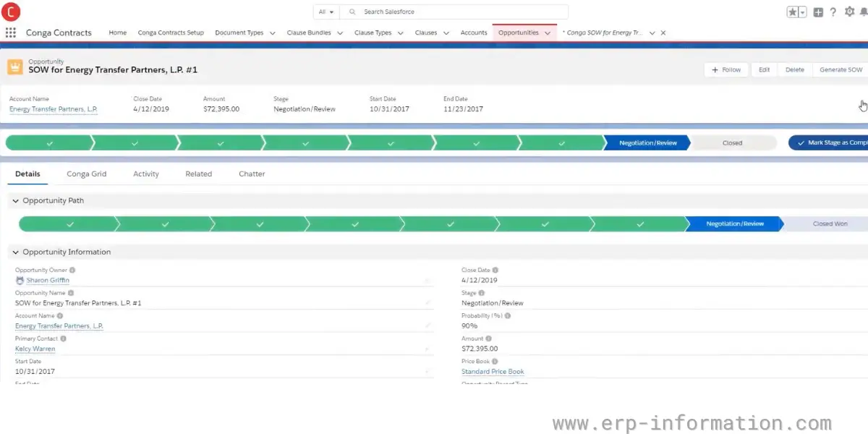
Task: Select the Details tab
Action: pos(27,174)
